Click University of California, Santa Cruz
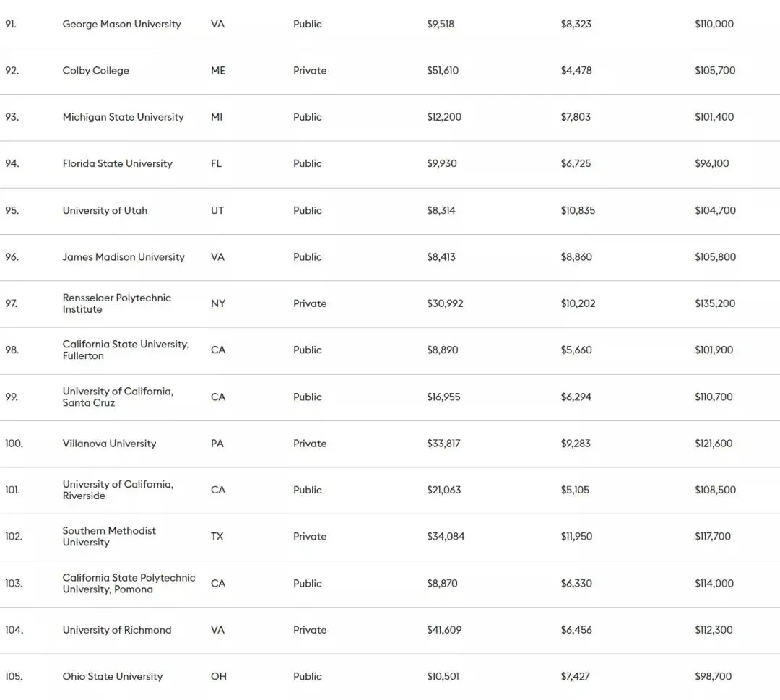The image size is (780, 700). pos(118,397)
